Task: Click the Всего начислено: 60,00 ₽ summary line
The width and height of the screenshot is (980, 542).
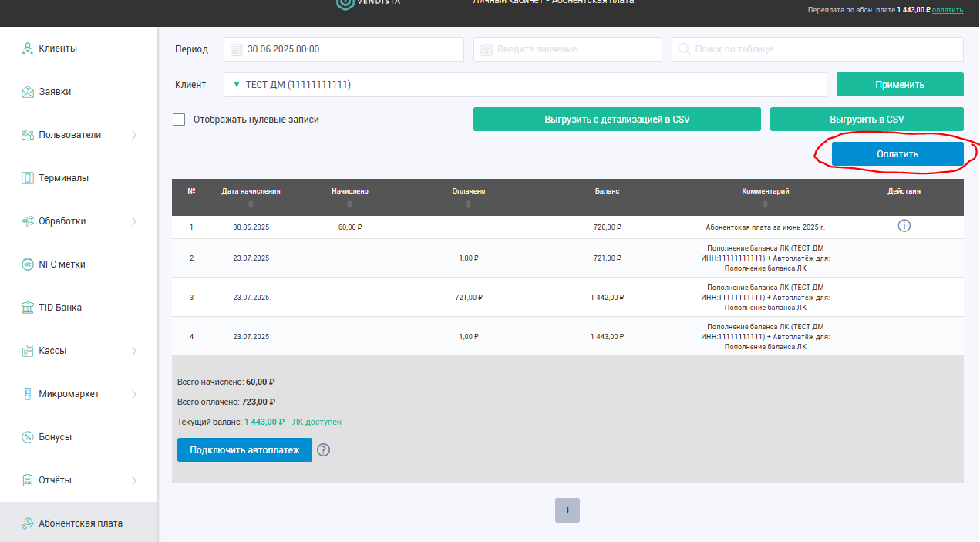Action: pos(226,382)
